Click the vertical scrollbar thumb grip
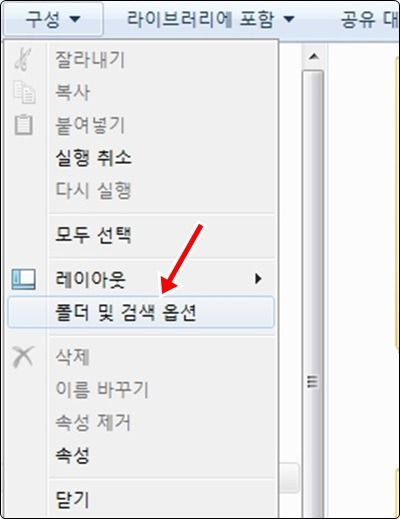400x519 pixels. [312, 382]
